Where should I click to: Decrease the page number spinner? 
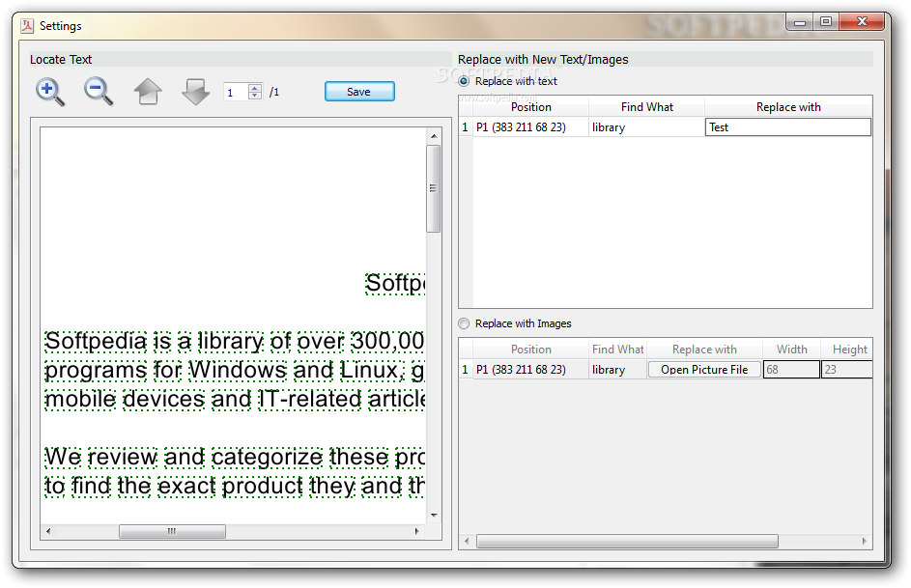point(254,96)
